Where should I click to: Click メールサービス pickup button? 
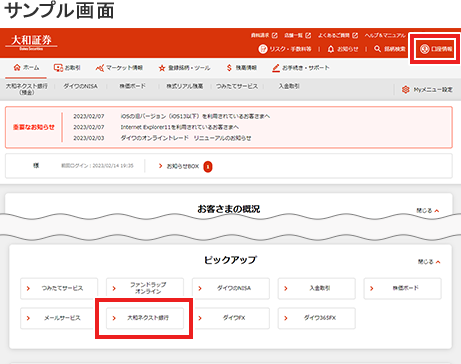(59, 318)
